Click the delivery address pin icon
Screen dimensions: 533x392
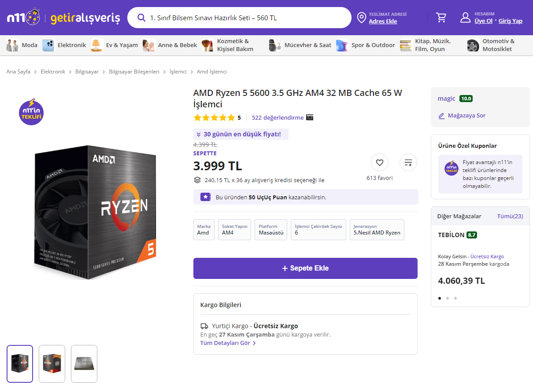pyautogui.click(x=361, y=18)
